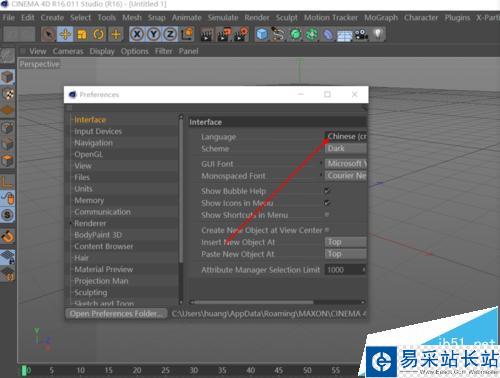Image resolution: width=500 pixels, height=378 pixels.
Task: Select Model mode cube in left palette
Action: [x=7, y=77]
